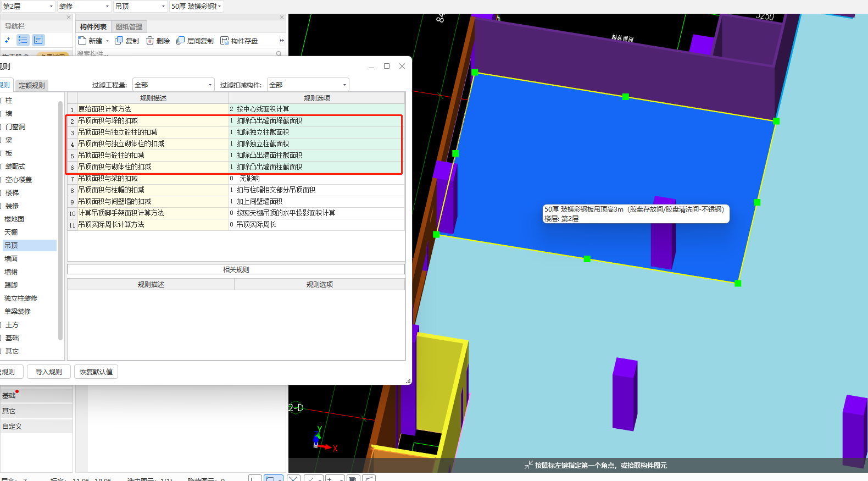Click the green midpoint grip on ceiling's bottom edge
The image size is (868, 481).
[x=587, y=259]
